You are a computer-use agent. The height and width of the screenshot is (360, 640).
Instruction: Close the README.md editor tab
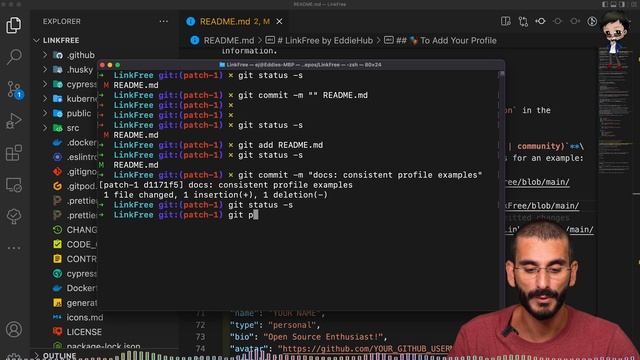279,21
